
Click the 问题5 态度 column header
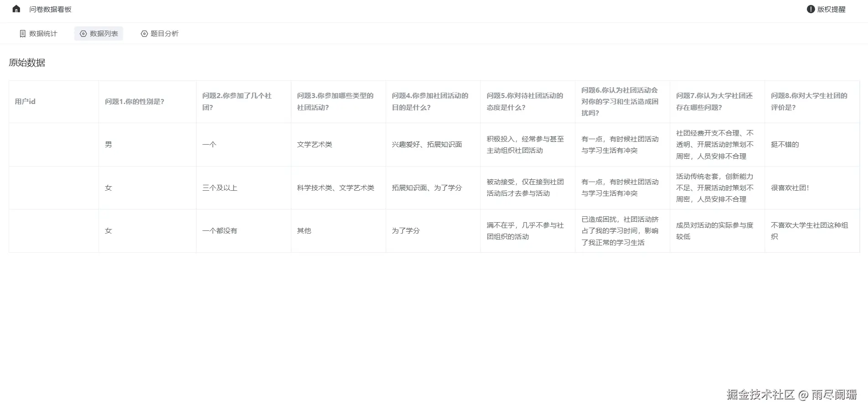click(x=527, y=102)
